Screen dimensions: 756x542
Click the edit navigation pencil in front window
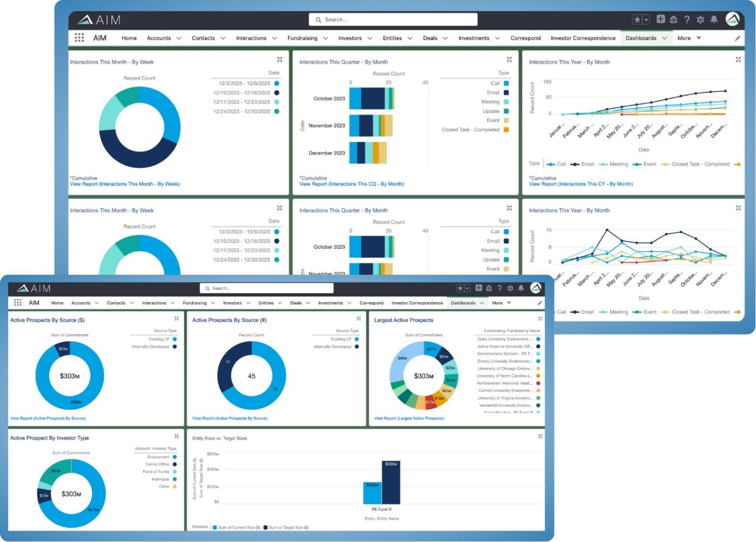coord(539,303)
